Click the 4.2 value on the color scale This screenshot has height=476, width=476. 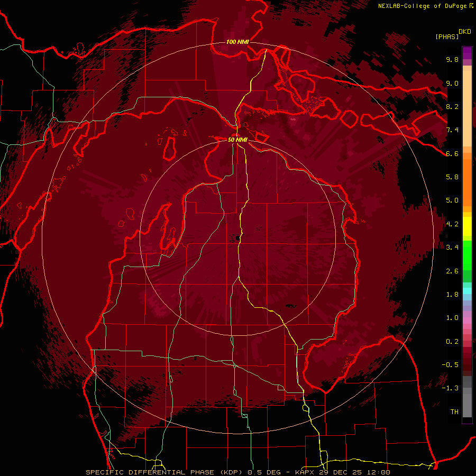(452, 224)
